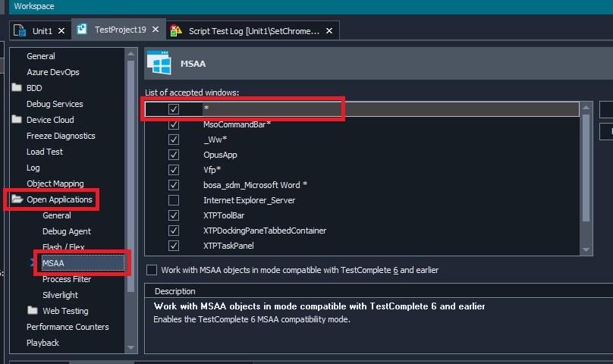The height and width of the screenshot is (364, 613).
Task: Click the Unit1 document icon in tab
Action: coord(20,30)
